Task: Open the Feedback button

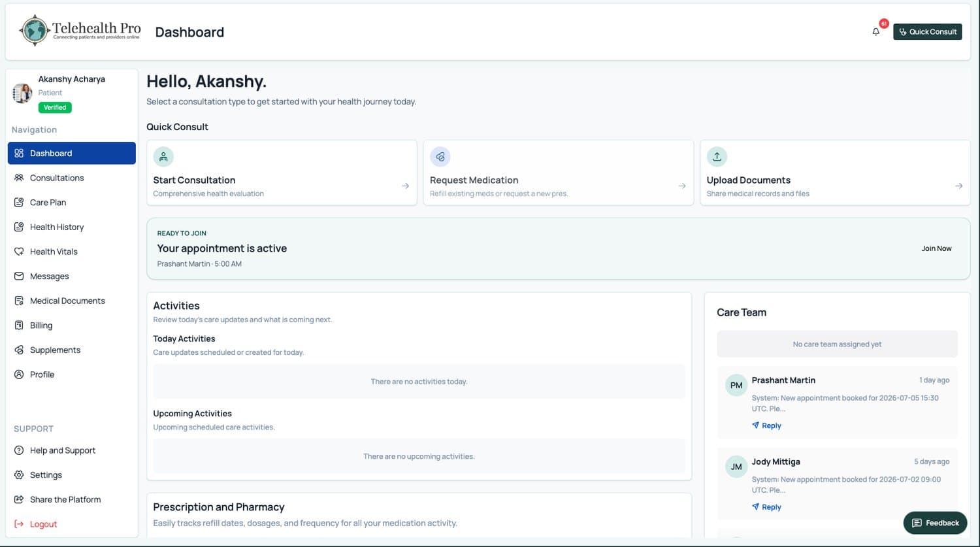Action: coord(935,523)
